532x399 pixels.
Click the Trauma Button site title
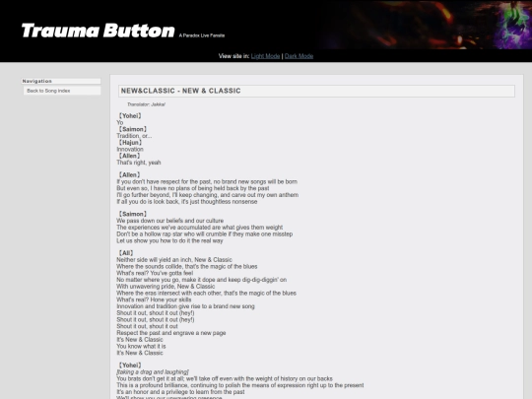pyautogui.click(x=99, y=31)
